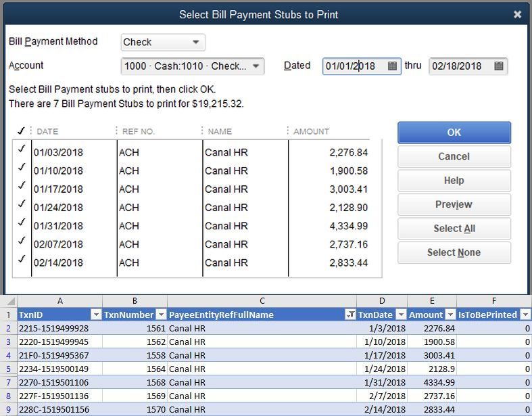
Task: Uncheck the 01/24/2018 bill payment row
Action: [22, 204]
